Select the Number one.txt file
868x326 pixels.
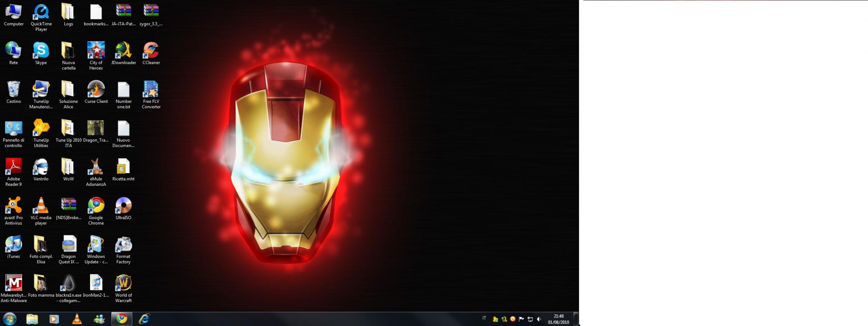pos(123,96)
